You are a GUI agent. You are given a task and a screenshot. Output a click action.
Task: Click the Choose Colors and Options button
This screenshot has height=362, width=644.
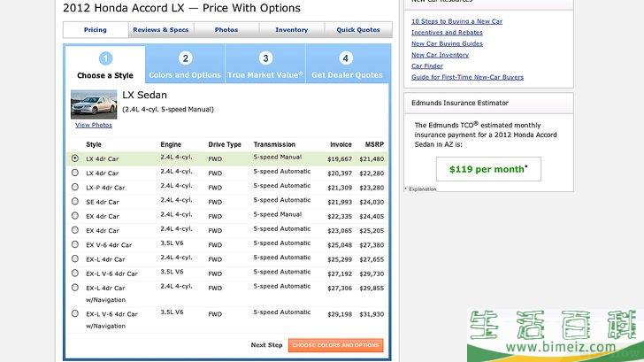335,345
